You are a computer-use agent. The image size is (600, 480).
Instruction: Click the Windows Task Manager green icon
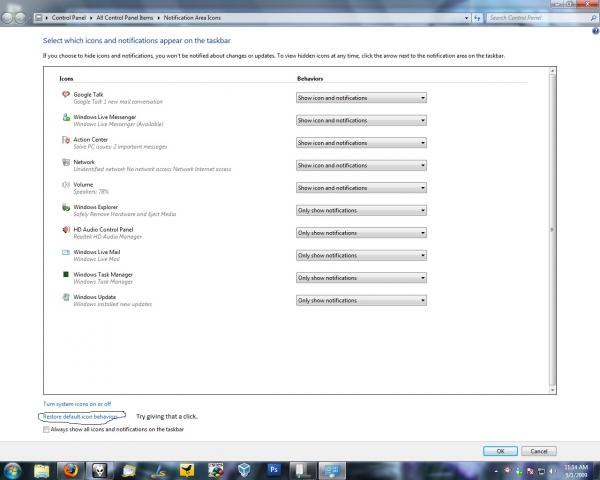[66, 274]
